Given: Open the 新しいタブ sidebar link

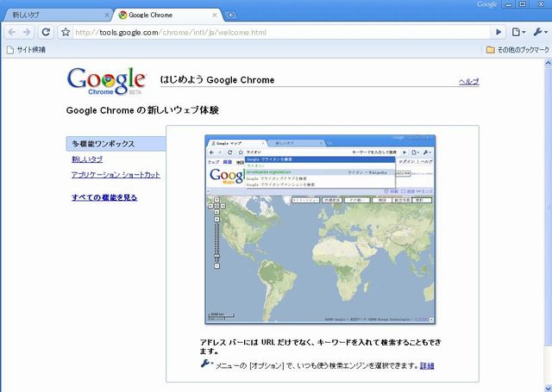Looking at the screenshot, I should click(87, 159).
